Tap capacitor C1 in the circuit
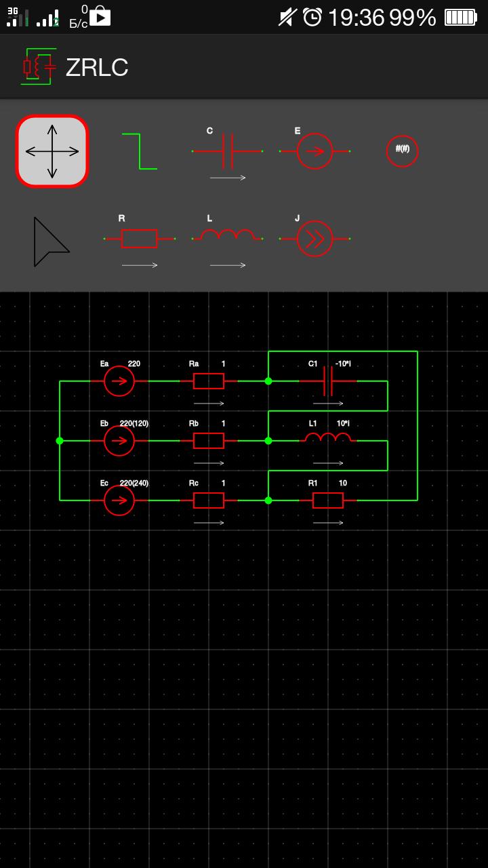 pyautogui.click(x=328, y=381)
